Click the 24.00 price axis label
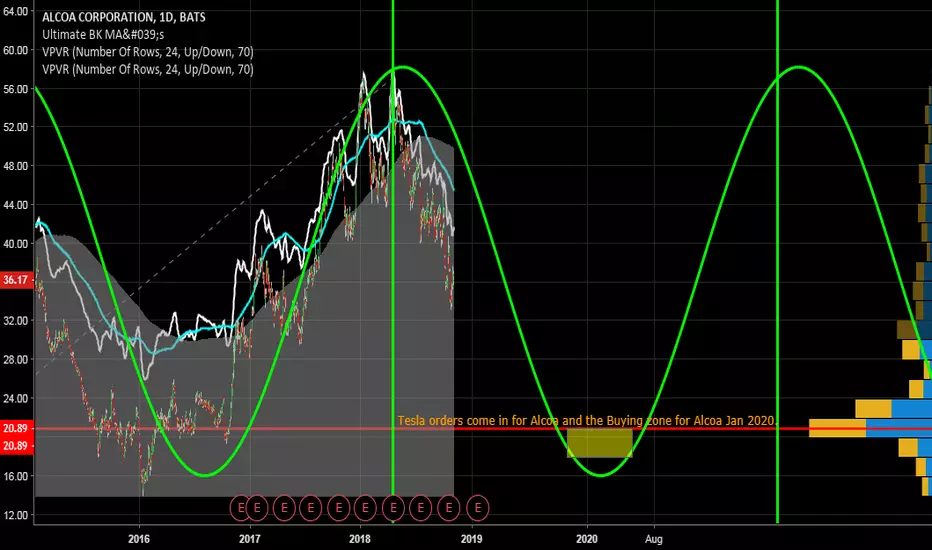The width and height of the screenshot is (932, 550). pyautogui.click(x=15, y=398)
